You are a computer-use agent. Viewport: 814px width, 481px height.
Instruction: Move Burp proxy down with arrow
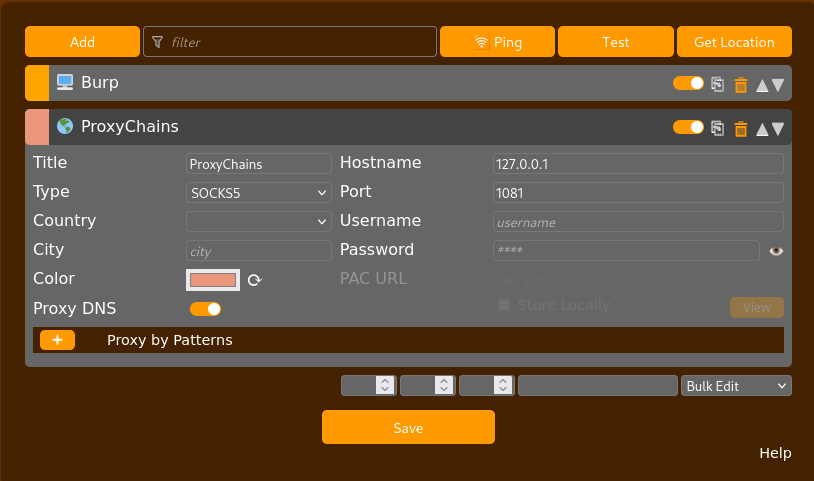tap(777, 85)
